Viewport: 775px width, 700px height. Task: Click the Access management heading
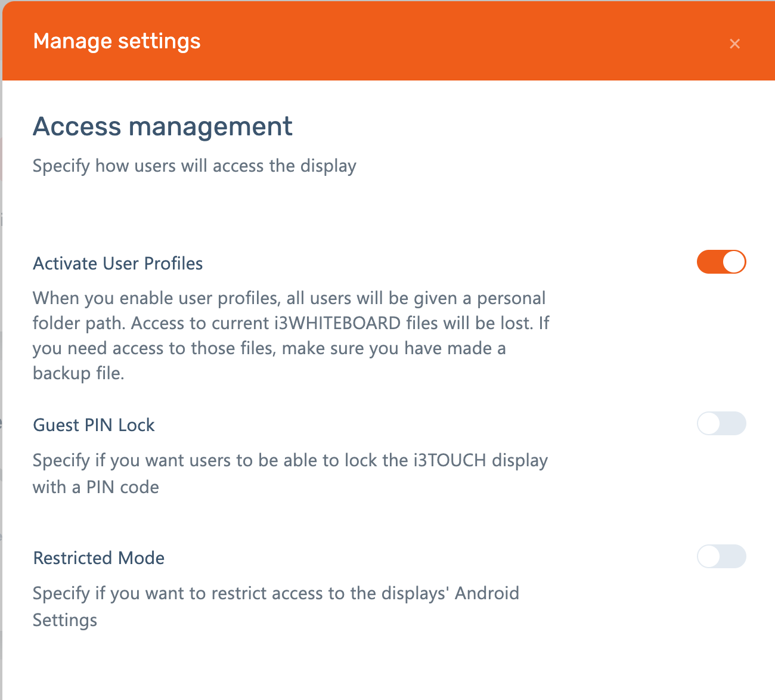click(x=162, y=126)
